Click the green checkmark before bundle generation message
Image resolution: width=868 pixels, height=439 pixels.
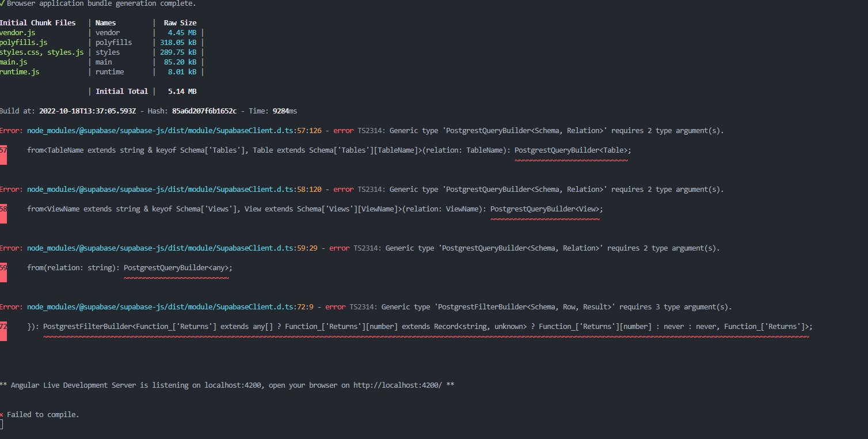(2, 3)
